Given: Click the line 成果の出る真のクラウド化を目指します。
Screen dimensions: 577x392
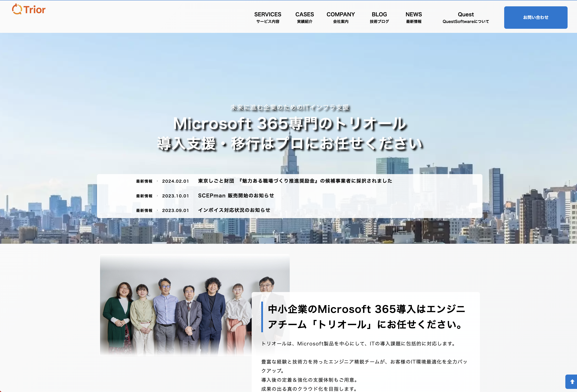Looking at the screenshot, I should coord(309,389).
